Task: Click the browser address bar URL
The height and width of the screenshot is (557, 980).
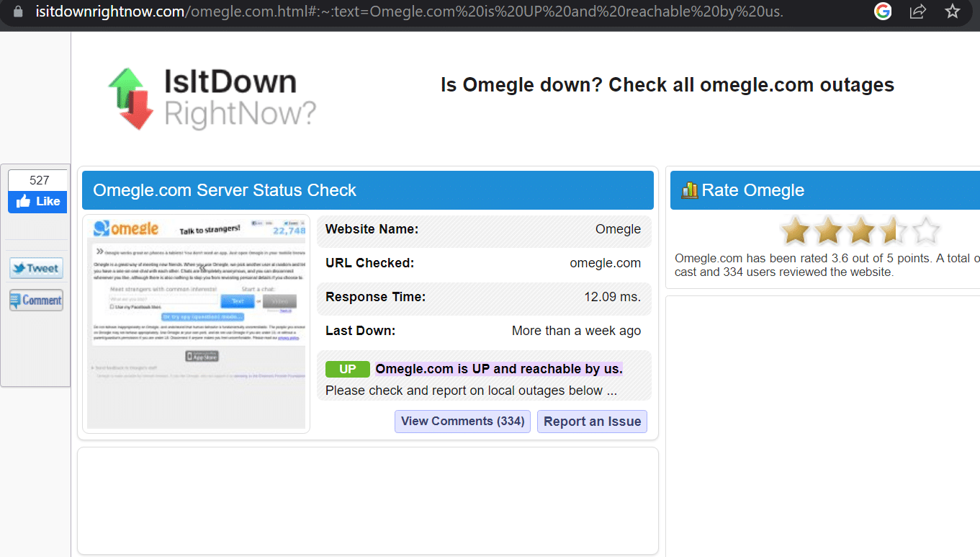Action: point(409,12)
